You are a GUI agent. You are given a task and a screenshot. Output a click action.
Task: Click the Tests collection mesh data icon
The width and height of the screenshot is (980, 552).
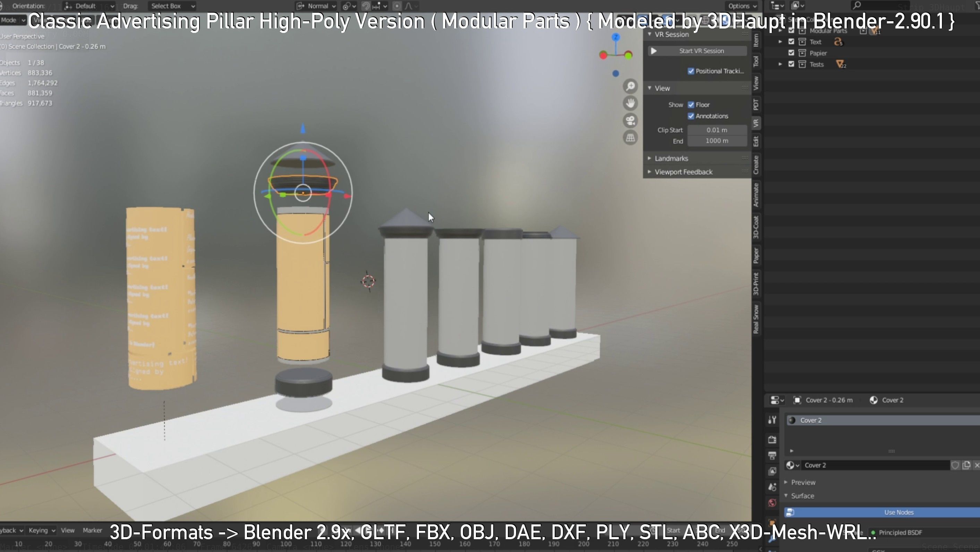click(841, 64)
